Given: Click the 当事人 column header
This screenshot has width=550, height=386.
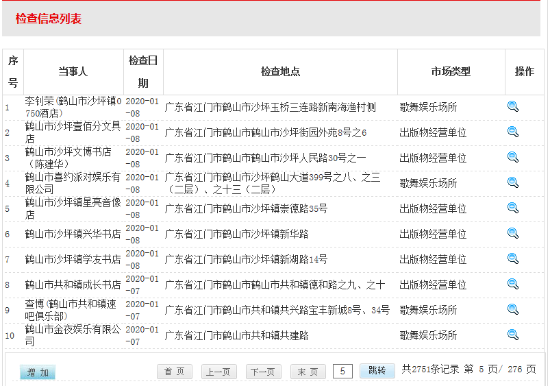Looking at the screenshot, I should [73, 72].
